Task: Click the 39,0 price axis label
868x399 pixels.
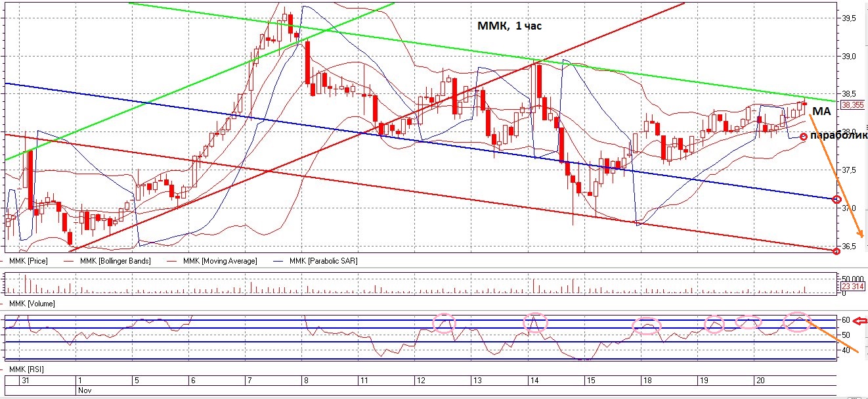Action: point(850,57)
